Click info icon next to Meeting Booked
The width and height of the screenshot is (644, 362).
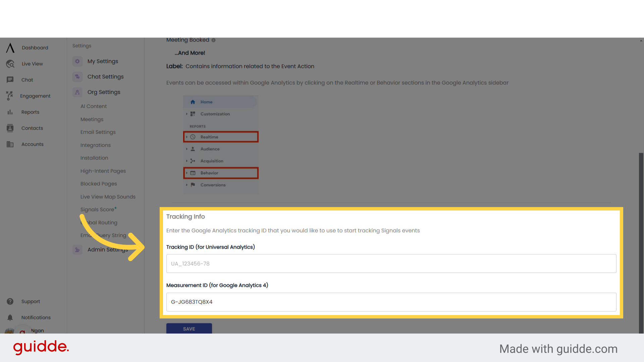[x=214, y=40]
